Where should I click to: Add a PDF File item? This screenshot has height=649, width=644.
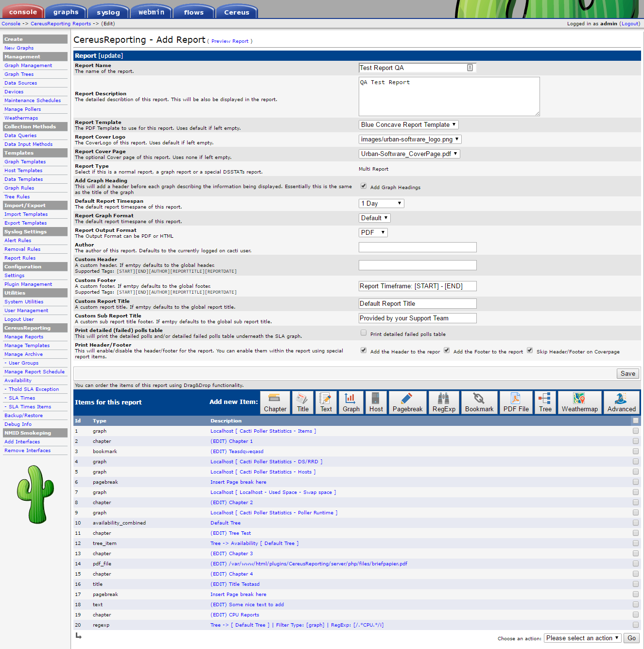click(516, 403)
